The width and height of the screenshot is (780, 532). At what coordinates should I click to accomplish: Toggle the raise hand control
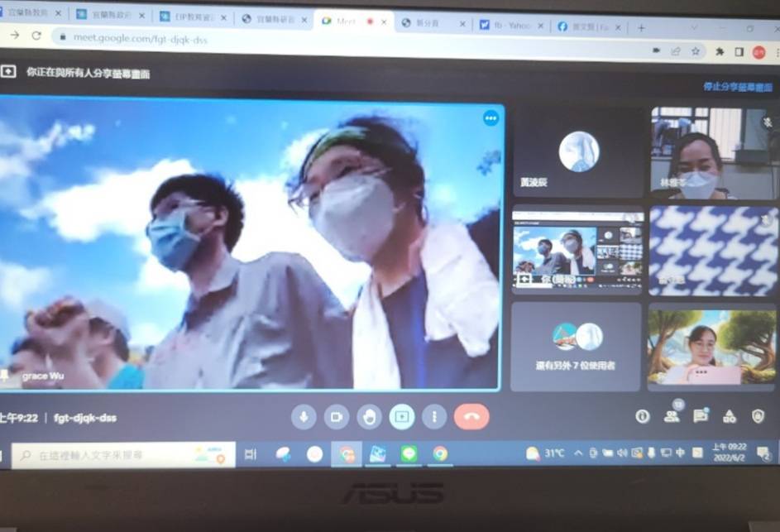coord(369,418)
